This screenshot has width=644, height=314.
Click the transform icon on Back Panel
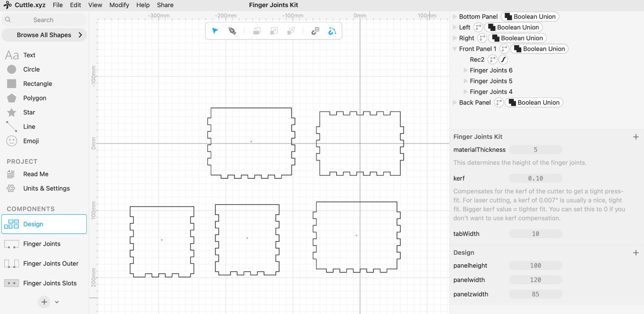(499, 102)
